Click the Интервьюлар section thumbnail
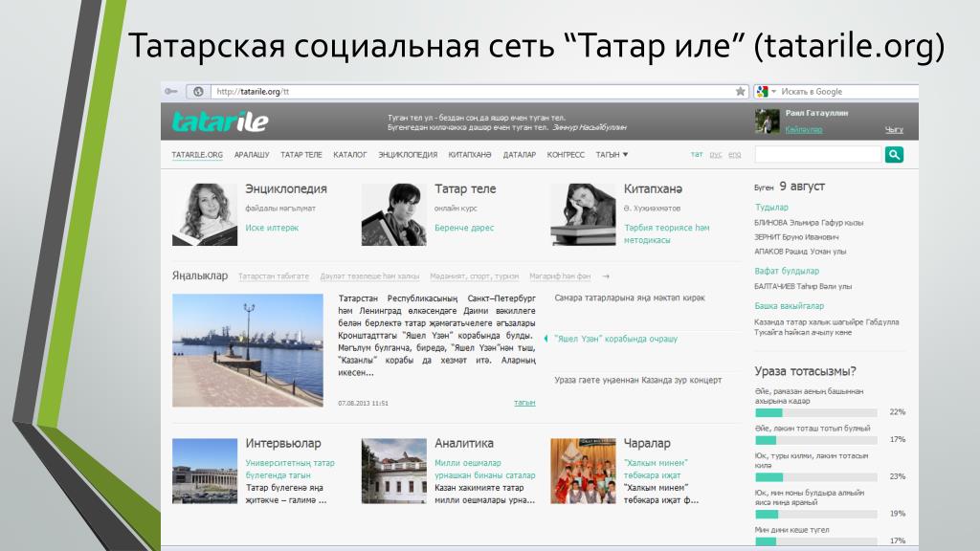This screenshot has width=980, height=551. (x=205, y=471)
